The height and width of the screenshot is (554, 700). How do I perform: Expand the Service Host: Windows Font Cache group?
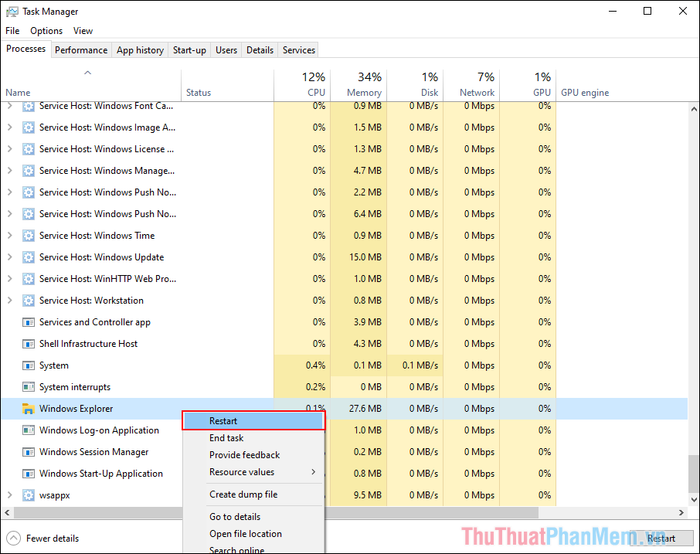point(9,106)
